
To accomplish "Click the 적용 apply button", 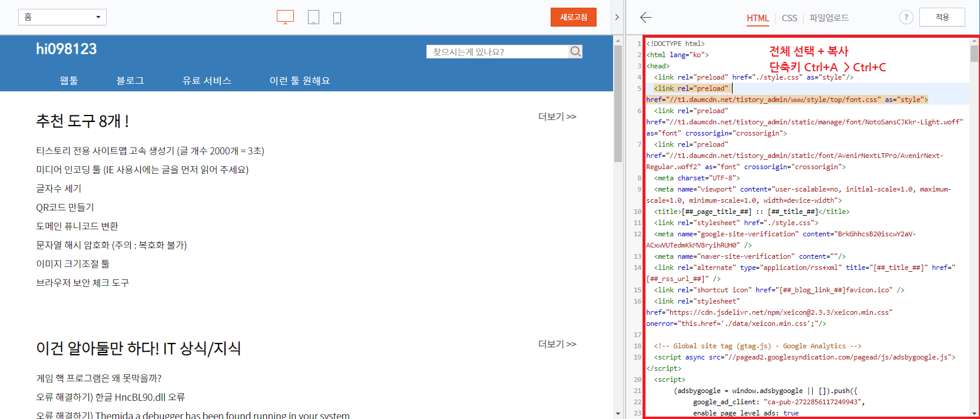I will click(942, 17).
